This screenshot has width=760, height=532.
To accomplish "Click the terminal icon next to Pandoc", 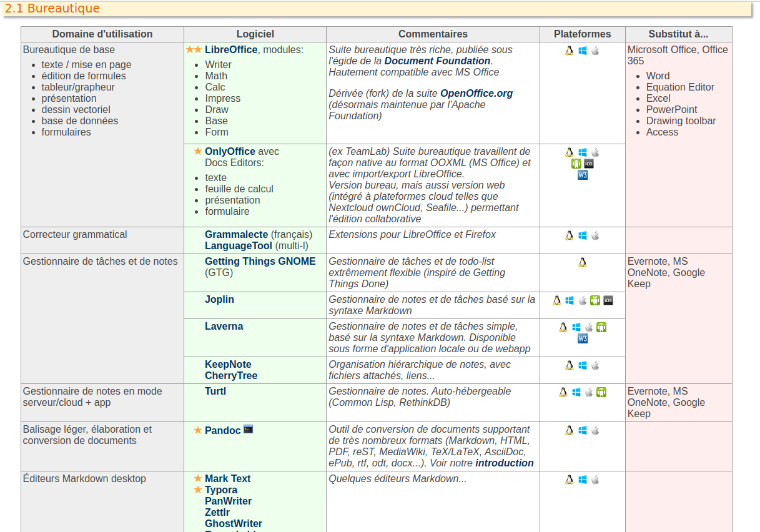I will coord(248,430).
